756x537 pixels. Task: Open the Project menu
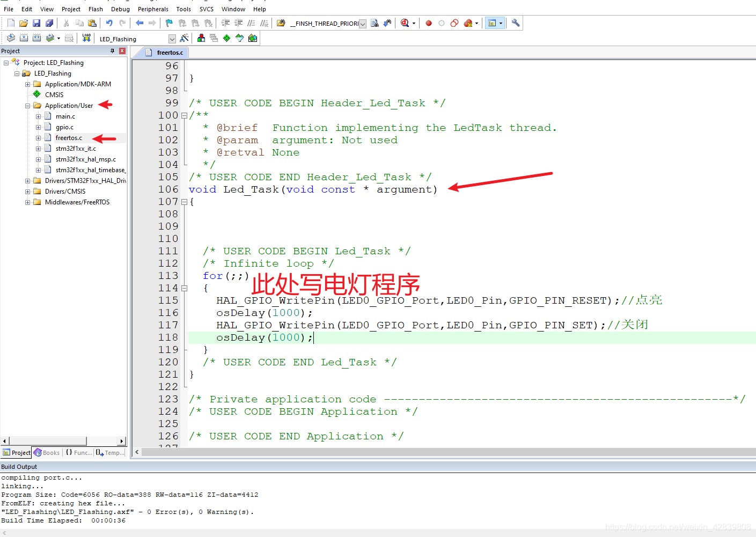[71, 9]
